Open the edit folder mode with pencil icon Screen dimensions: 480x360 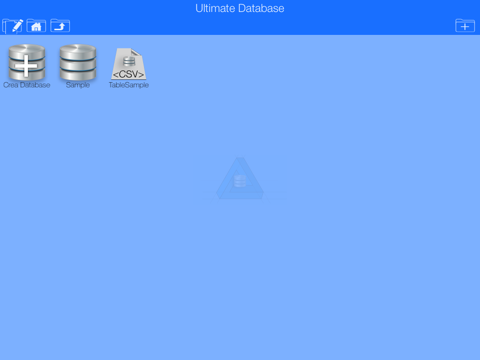13,26
